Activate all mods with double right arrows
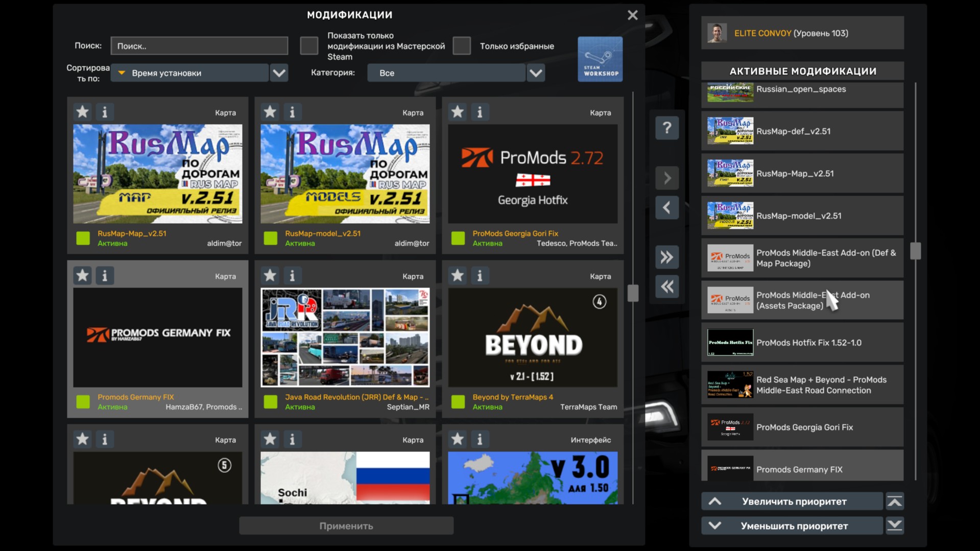The image size is (980, 551). (667, 257)
